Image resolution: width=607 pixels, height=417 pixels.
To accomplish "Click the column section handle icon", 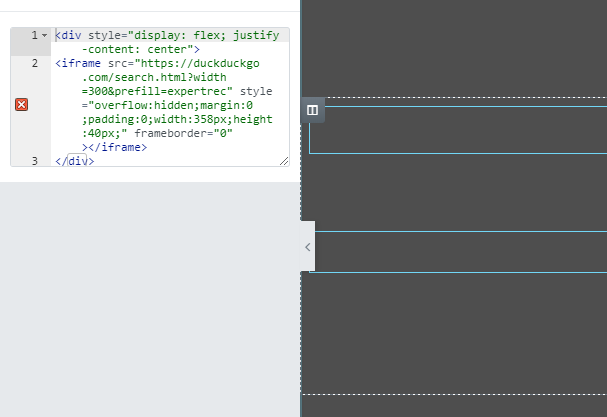I will coord(312,110).
